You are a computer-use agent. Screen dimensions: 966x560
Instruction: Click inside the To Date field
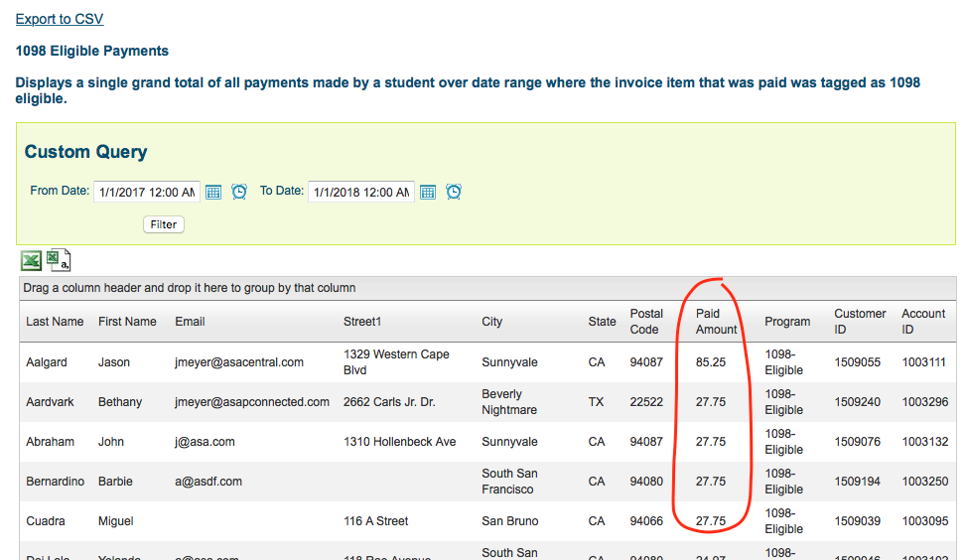(x=360, y=193)
